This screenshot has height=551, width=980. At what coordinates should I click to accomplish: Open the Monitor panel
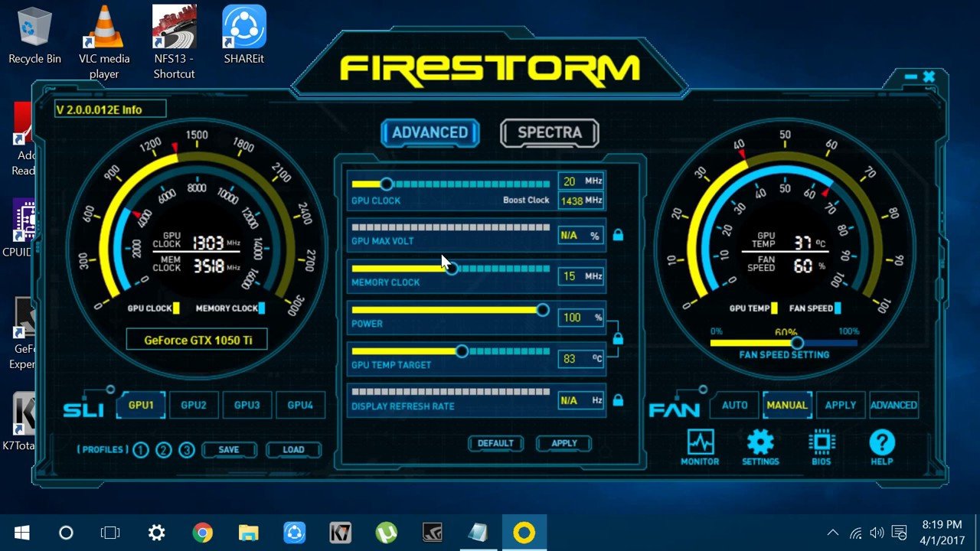(699, 442)
